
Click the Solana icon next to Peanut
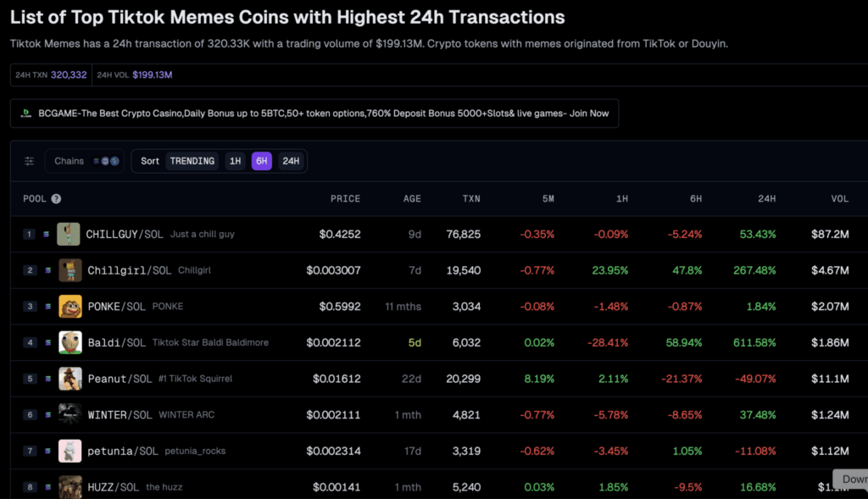pyautogui.click(x=47, y=379)
